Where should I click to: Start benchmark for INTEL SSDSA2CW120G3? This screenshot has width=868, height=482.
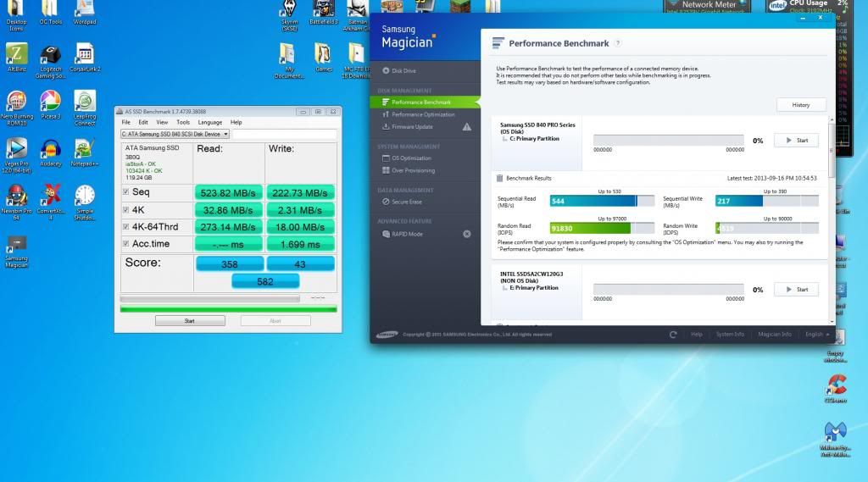point(797,290)
